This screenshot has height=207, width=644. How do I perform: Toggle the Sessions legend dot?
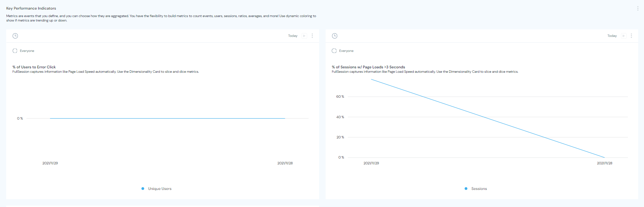466,189
